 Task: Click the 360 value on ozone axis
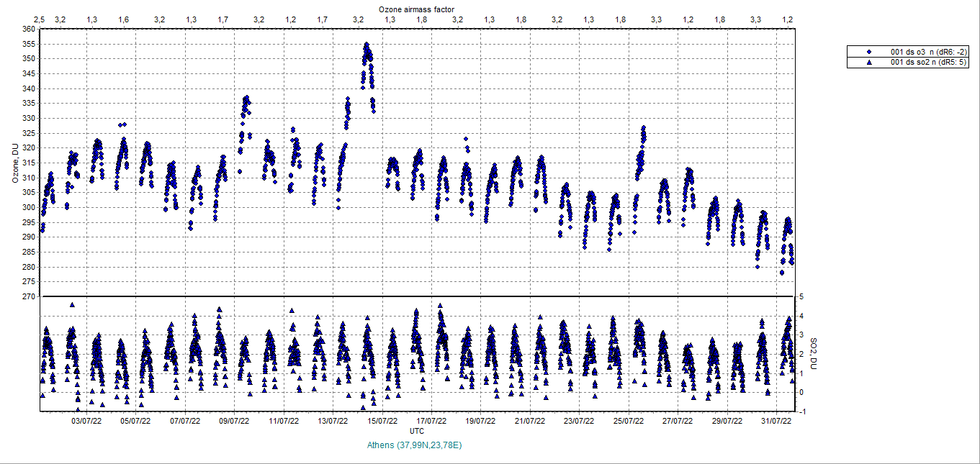[29, 29]
